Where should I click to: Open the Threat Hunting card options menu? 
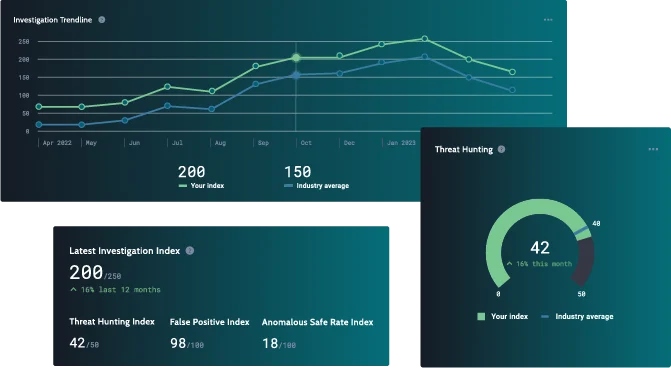tap(653, 149)
